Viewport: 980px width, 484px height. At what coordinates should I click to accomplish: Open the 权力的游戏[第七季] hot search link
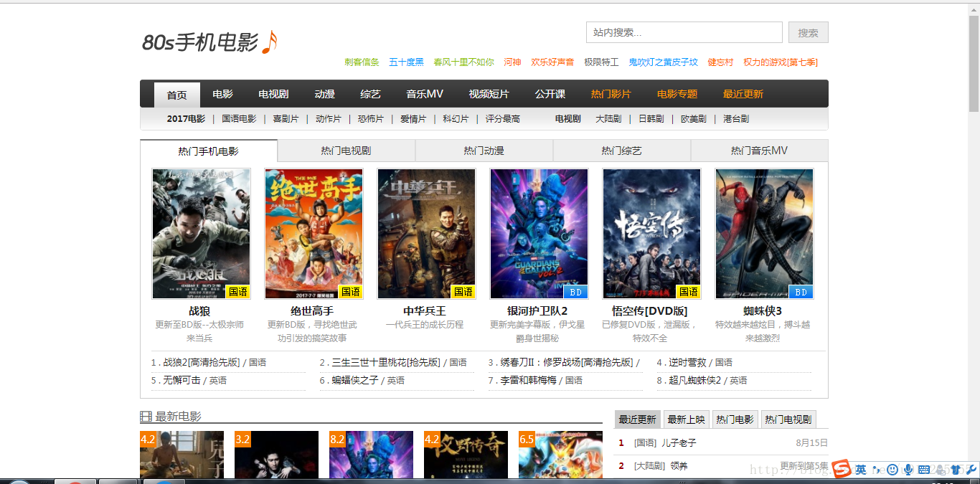click(x=781, y=62)
